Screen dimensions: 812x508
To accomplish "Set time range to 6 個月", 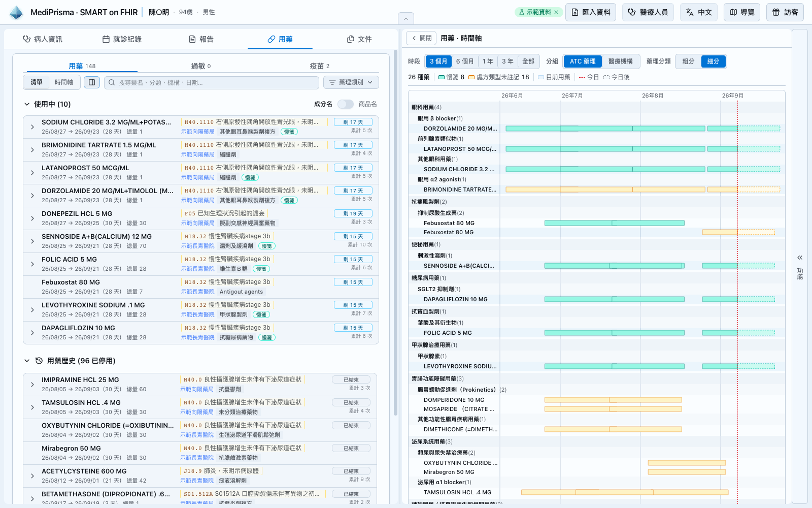I will (x=465, y=61).
